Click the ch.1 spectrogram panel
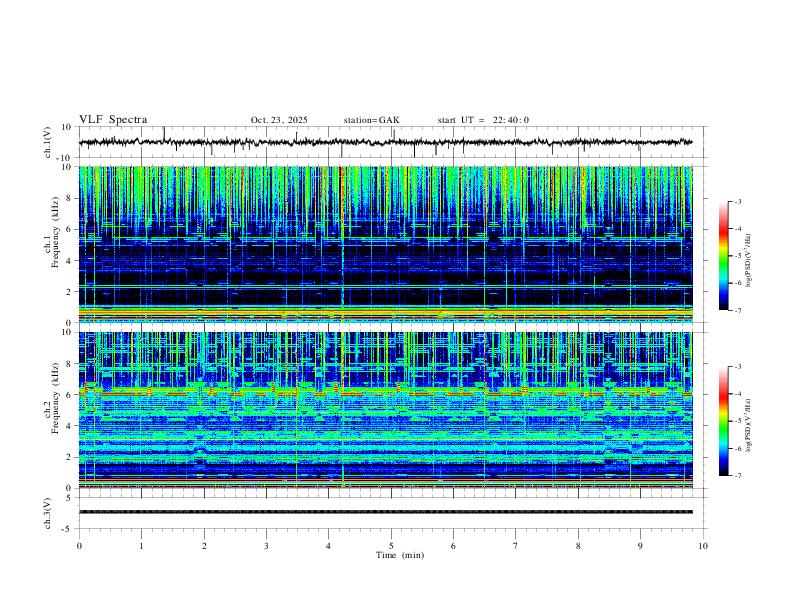The height and width of the screenshot is (612, 792). 386,244
